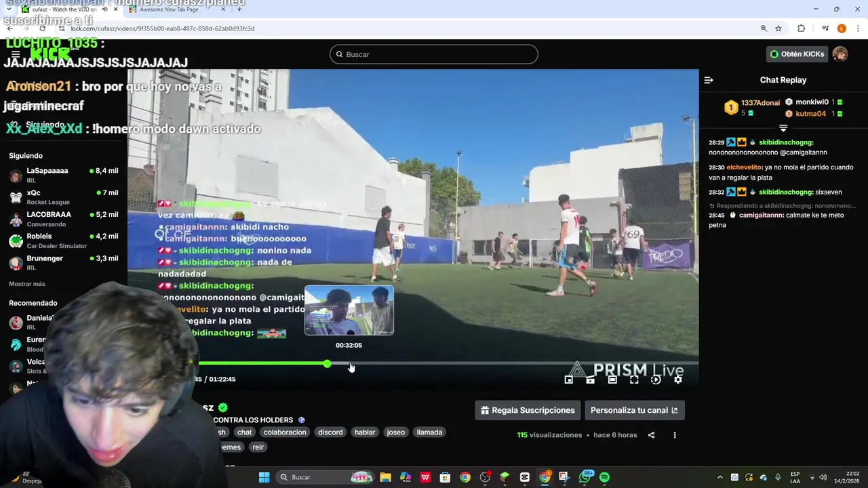Click the hablar tag
The image size is (868, 488).
[365, 432]
